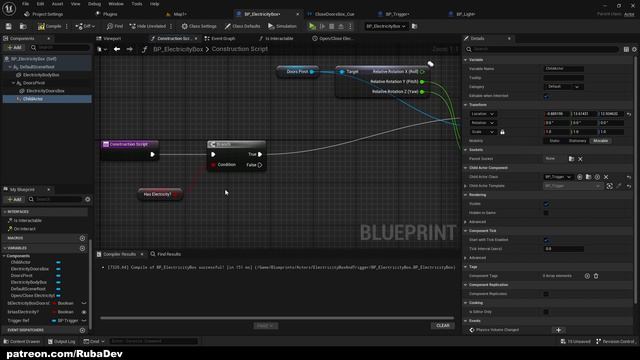
Task: Navigate back with the graph left arrow
Action: tap(117, 49)
